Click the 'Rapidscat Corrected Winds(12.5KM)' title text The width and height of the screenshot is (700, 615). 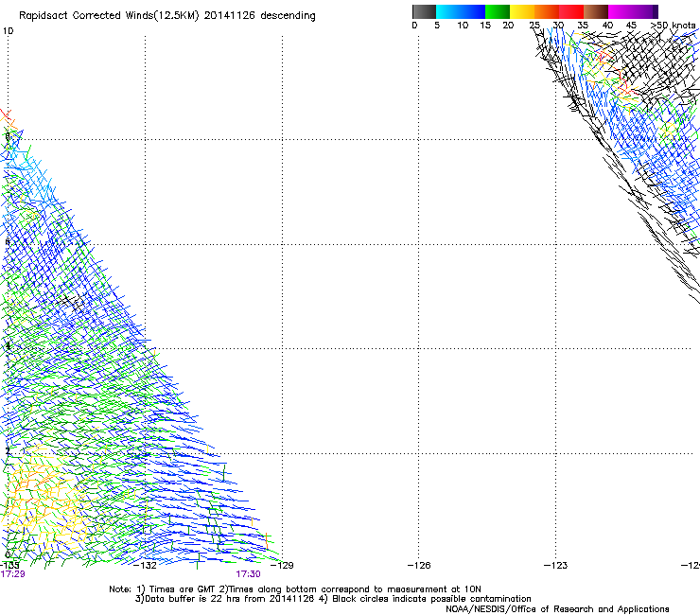click(x=109, y=16)
